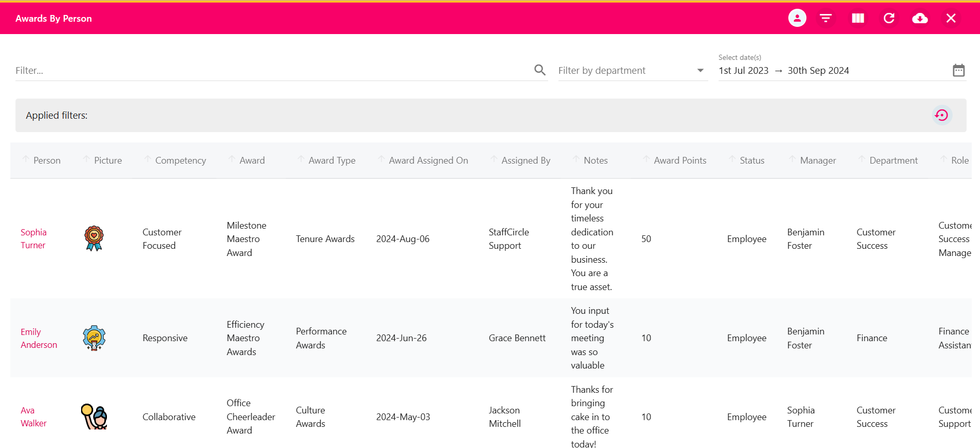Viewport: 980px width, 448px height.
Task: Refresh the awards report
Action: coord(889,18)
